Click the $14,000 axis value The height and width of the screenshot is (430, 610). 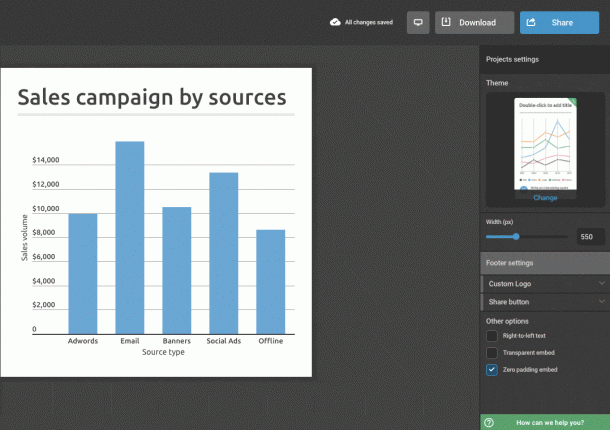(x=46, y=160)
